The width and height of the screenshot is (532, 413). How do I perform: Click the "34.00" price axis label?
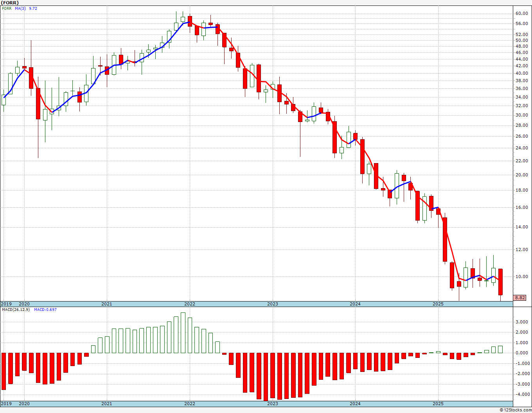521,97
